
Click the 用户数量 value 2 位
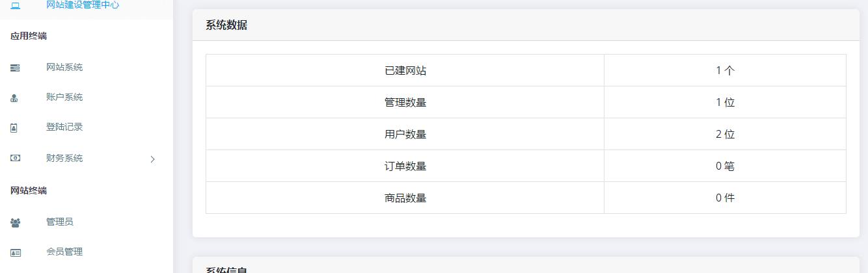725,134
